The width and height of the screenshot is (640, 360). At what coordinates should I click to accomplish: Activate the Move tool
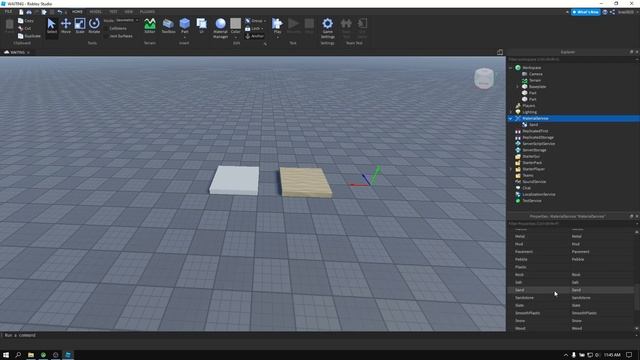click(66, 26)
